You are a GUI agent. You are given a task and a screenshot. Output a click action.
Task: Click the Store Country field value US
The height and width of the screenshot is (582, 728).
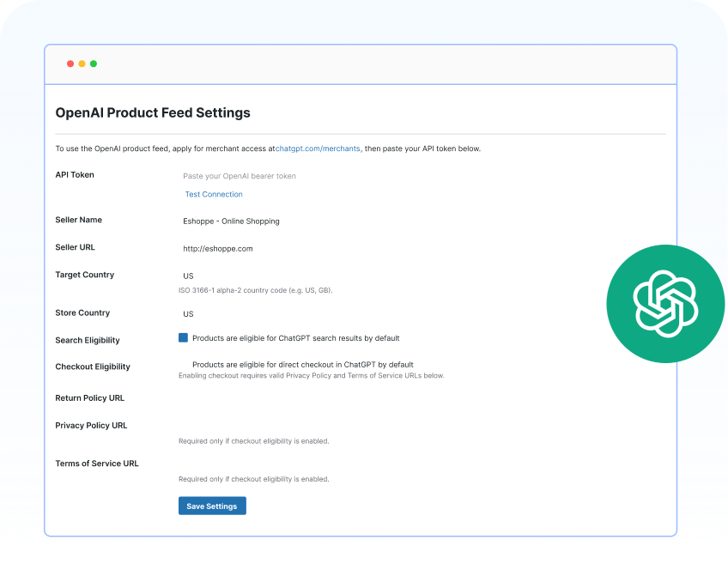188,313
